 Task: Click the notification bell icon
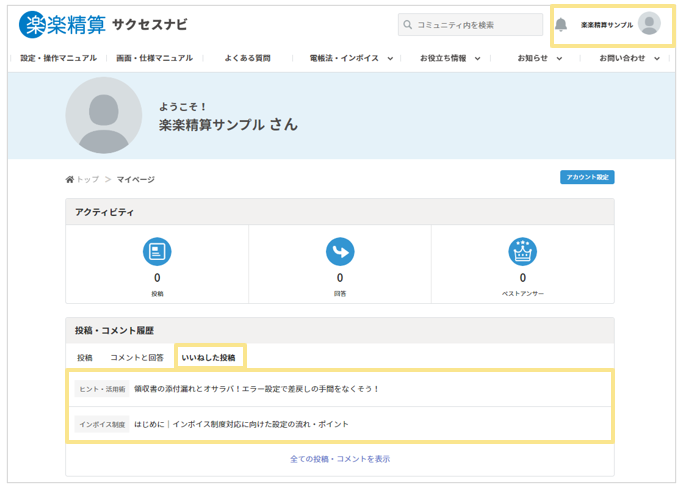(561, 25)
